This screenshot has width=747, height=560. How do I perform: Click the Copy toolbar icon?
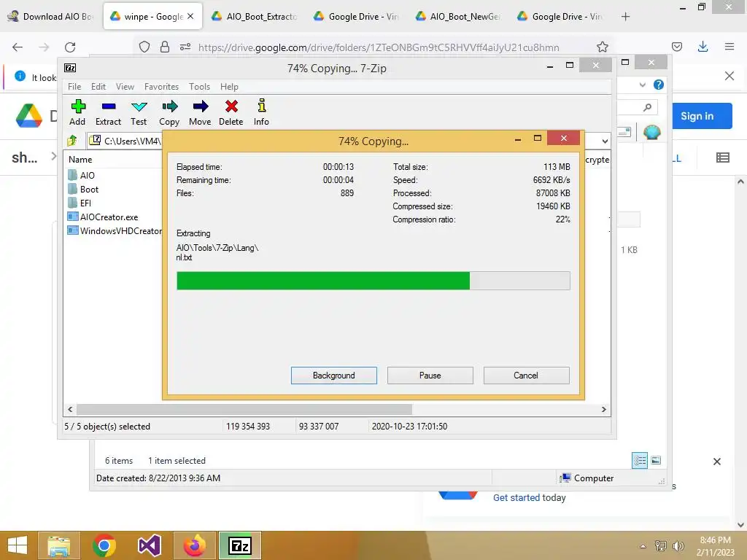tap(169, 112)
